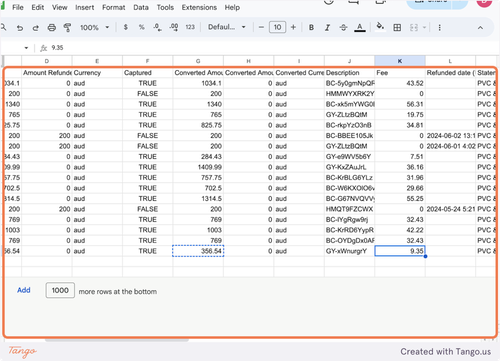Image resolution: width=500 pixels, height=361 pixels.
Task: Click the fee cell 43.52
Action: coord(400,83)
